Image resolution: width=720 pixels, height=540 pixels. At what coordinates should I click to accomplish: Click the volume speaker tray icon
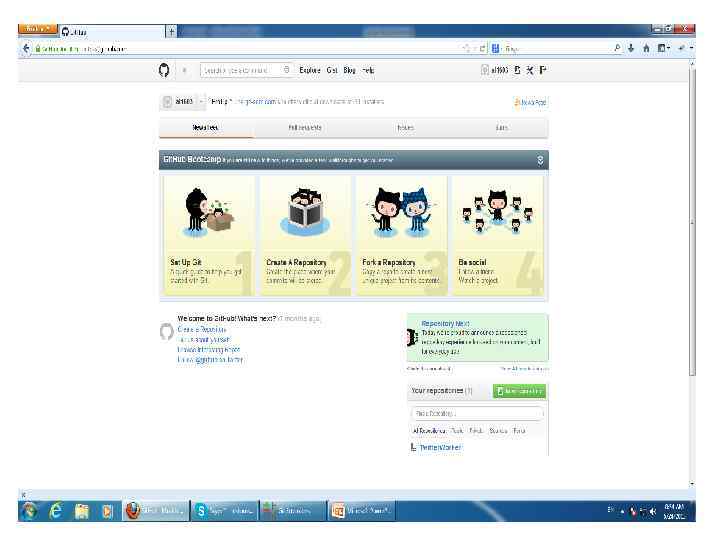[653, 511]
